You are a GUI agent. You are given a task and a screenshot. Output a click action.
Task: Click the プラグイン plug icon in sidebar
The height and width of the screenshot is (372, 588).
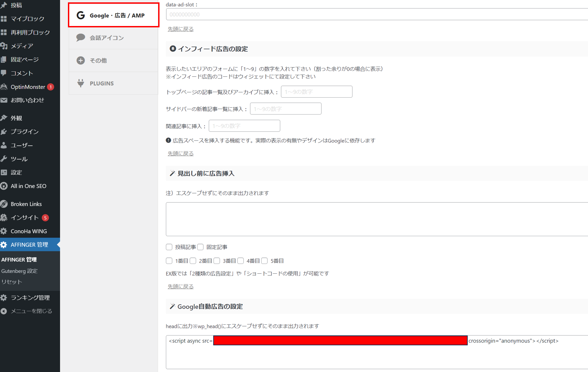pos(4,131)
